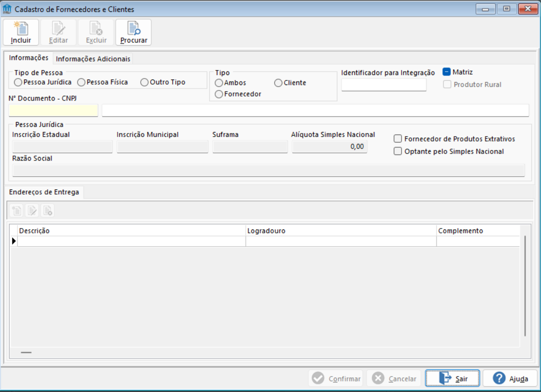This screenshot has height=392, width=541.
Task: Click the empty Complemento cell in first row
Action: pyautogui.click(x=478, y=241)
